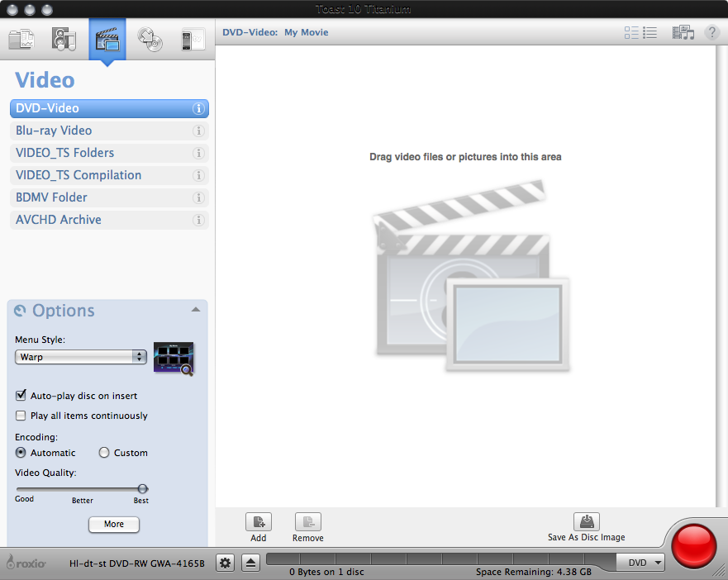This screenshot has height=580, width=728.
Task: Click the Space Remaining 4.38 GB text
Action: [534, 572]
